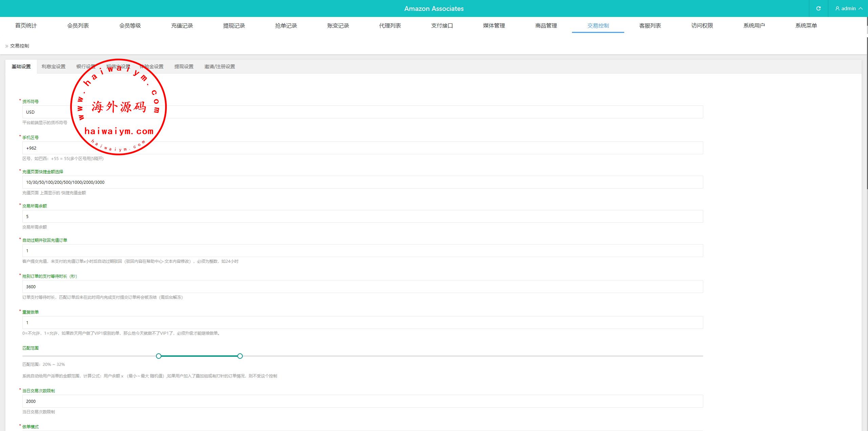The width and height of the screenshot is (868, 431).
Task: Click the refresh icon in header
Action: (818, 8)
